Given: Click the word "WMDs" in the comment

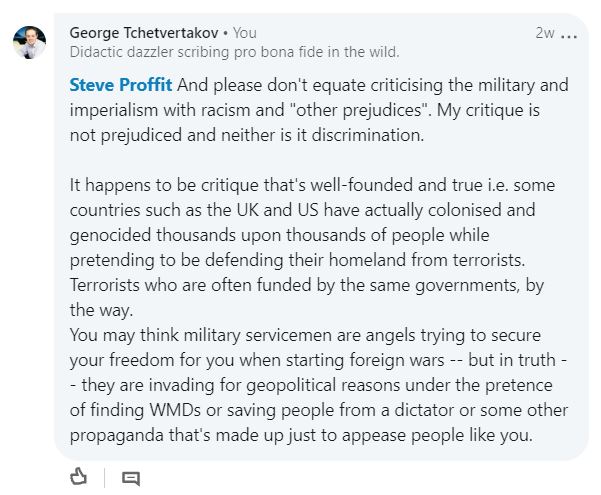Looking at the screenshot, I should (175, 410).
